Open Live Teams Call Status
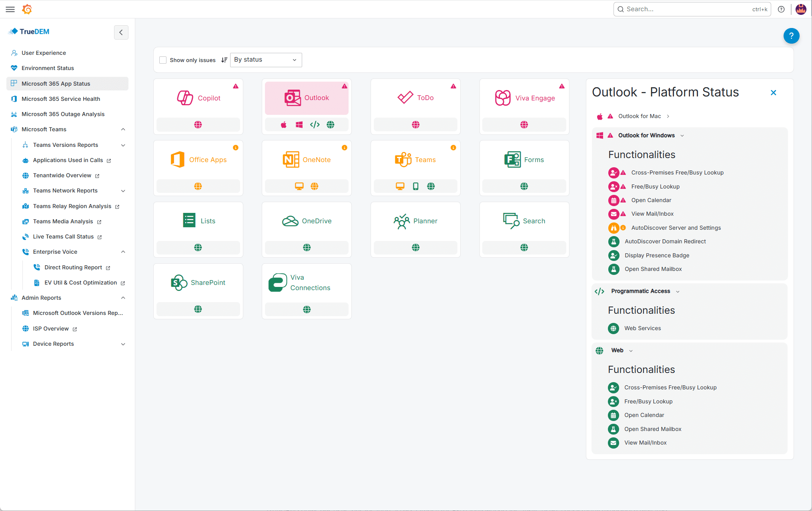Screen dimensions: 812x511 point(63,236)
